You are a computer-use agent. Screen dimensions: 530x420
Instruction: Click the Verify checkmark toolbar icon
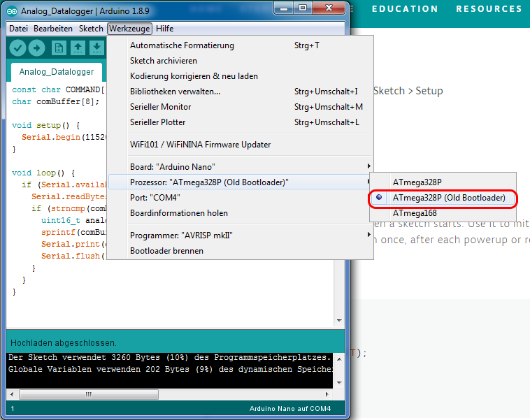pyautogui.click(x=17, y=48)
